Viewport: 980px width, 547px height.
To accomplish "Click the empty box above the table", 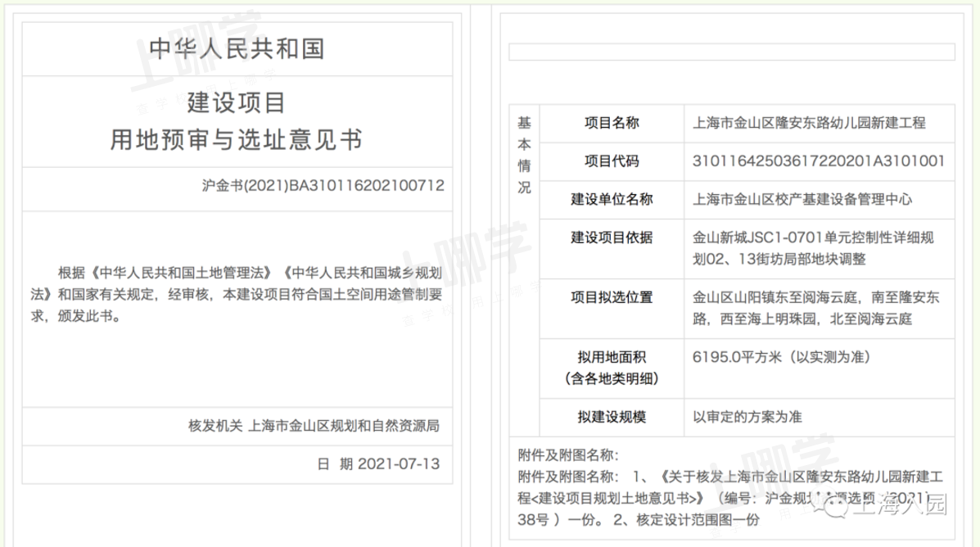I will click(x=732, y=52).
